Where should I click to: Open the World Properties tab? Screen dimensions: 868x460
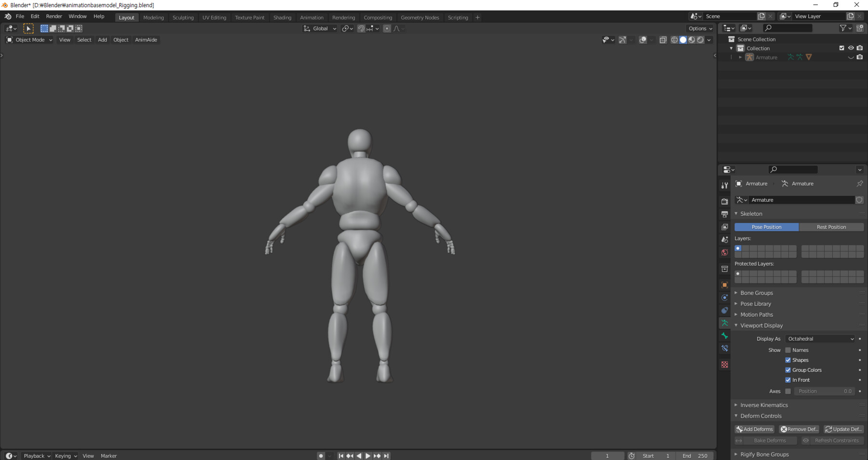pyautogui.click(x=724, y=252)
